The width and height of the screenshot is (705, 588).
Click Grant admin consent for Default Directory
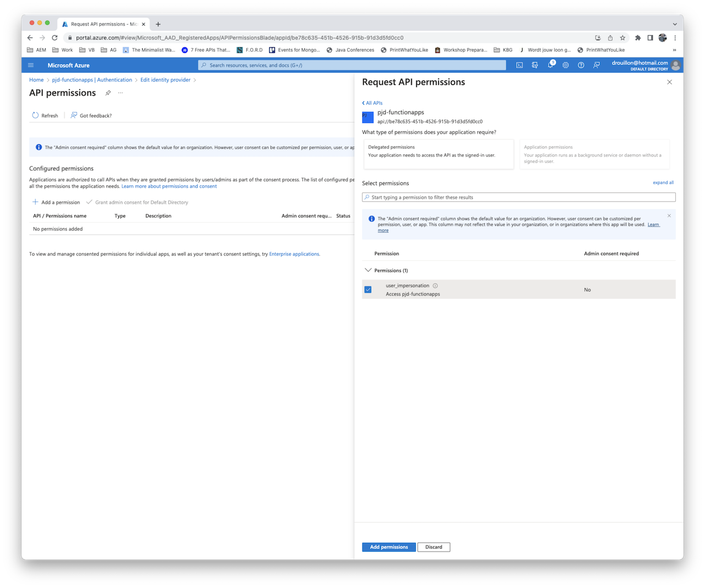pyautogui.click(x=137, y=202)
